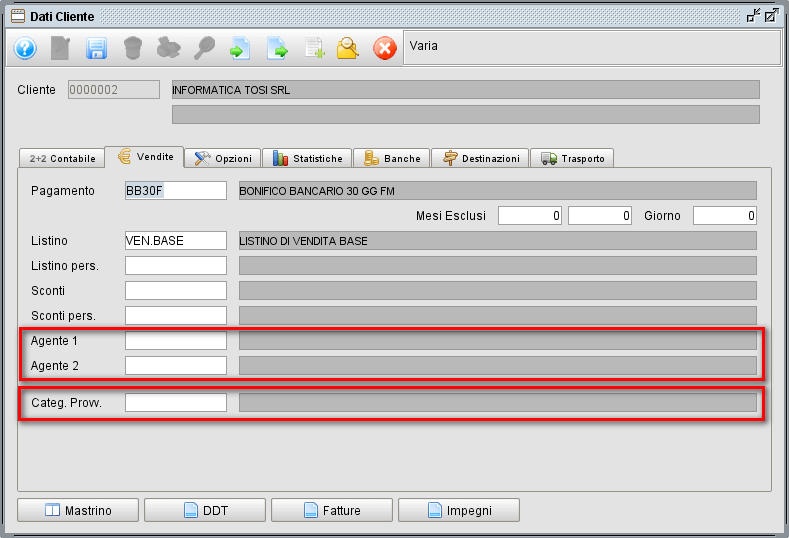Click the Agente 2 code field
This screenshot has width=789, height=538.
176,365
